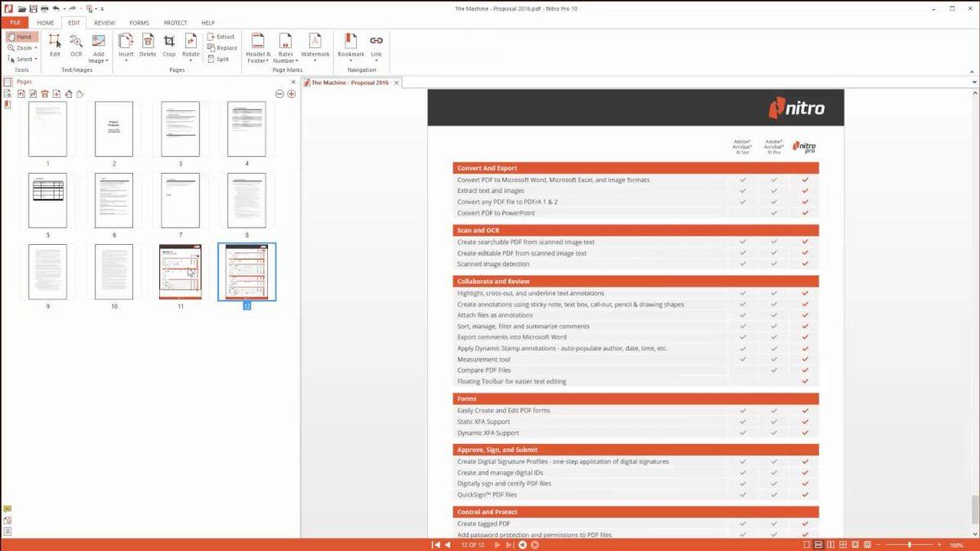Select page 5 thumbnail in Pages panel

pyautogui.click(x=47, y=200)
